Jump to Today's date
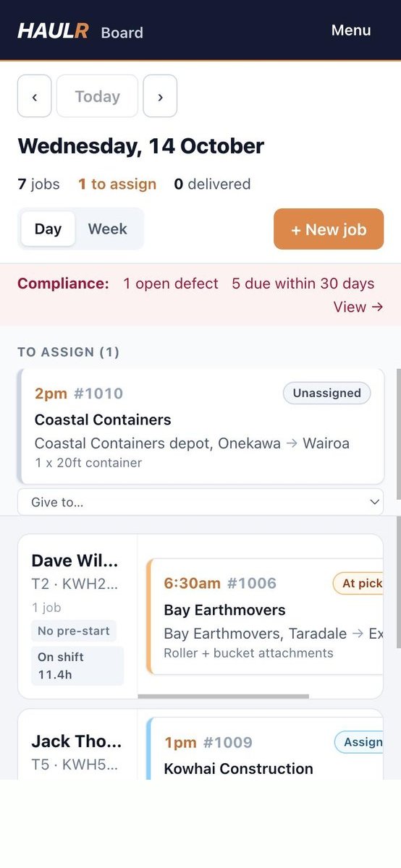This screenshot has width=401, height=868. click(97, 96)
